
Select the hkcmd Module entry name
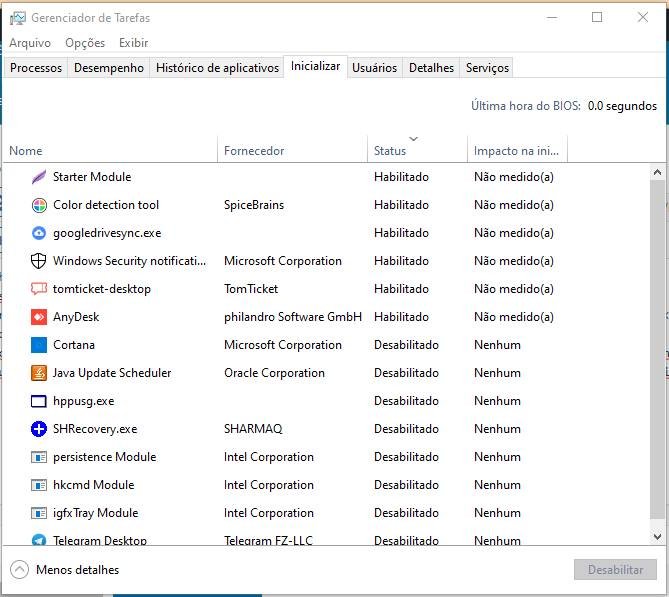(x=93, y=485)
